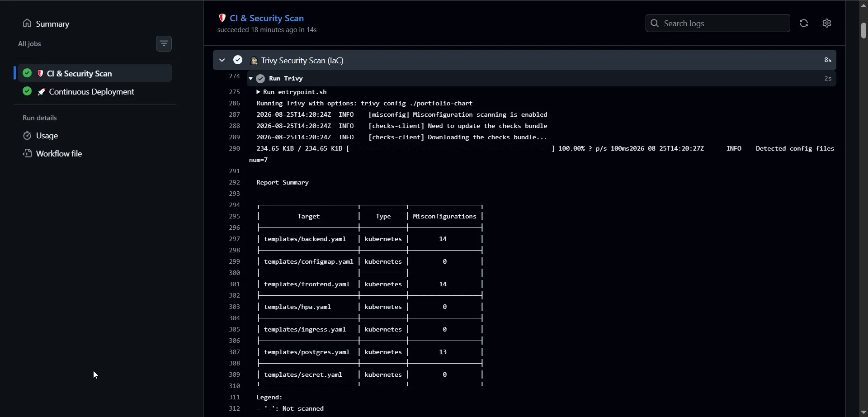This screenshot has width=868, height=417.
Task: Open the Summary page
Action: (x=46, y=24)
